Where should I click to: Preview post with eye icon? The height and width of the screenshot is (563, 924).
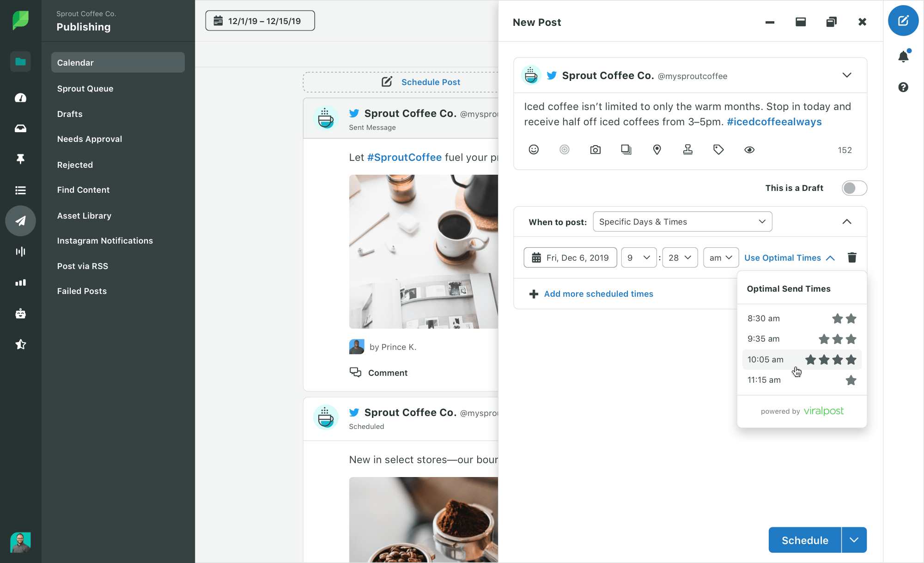tap(749, 149)
